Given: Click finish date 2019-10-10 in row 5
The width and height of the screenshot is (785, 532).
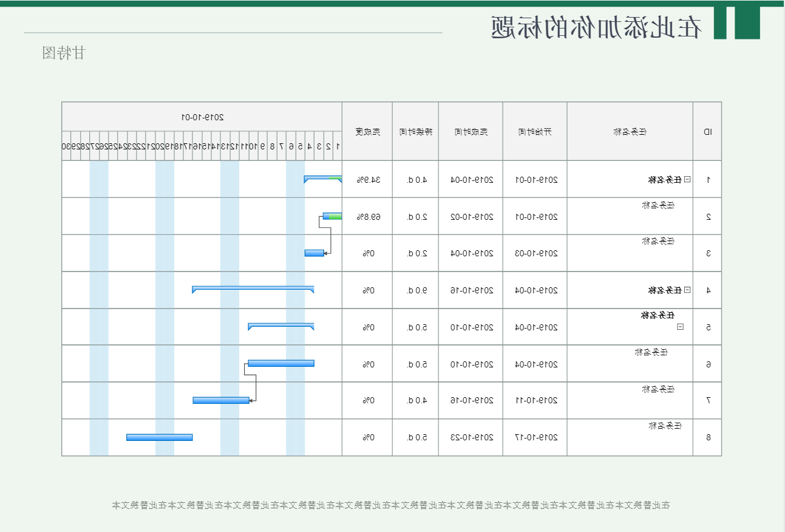Looking at the screenshot, I should [x=471, y=327].
